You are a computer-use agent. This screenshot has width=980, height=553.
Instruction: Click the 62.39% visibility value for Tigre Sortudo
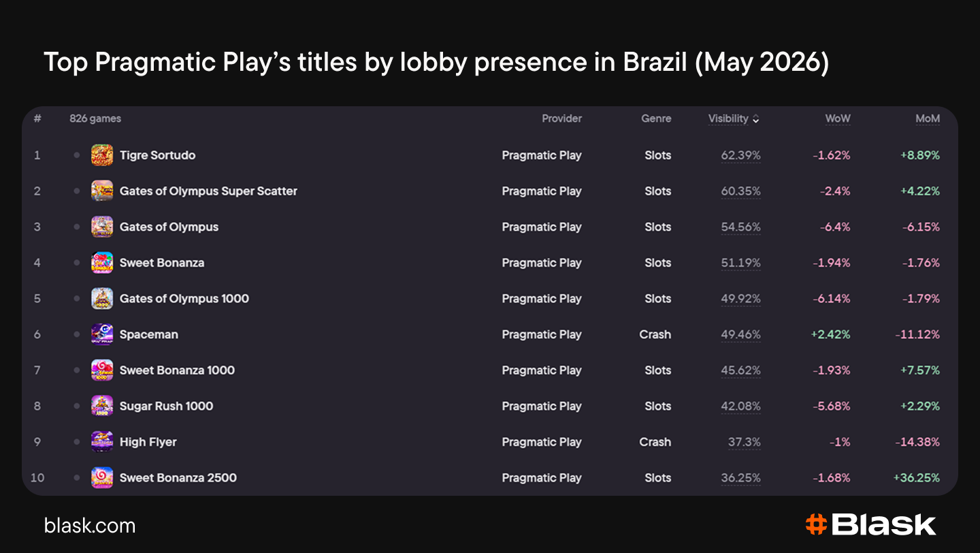pyautogui.click(x=741, y=155)
